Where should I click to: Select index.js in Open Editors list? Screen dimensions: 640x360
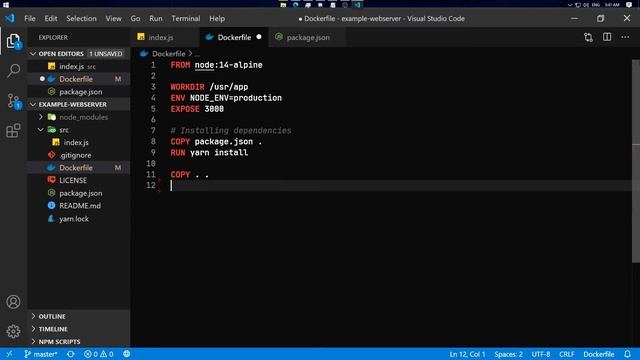(x=79, y=66)
